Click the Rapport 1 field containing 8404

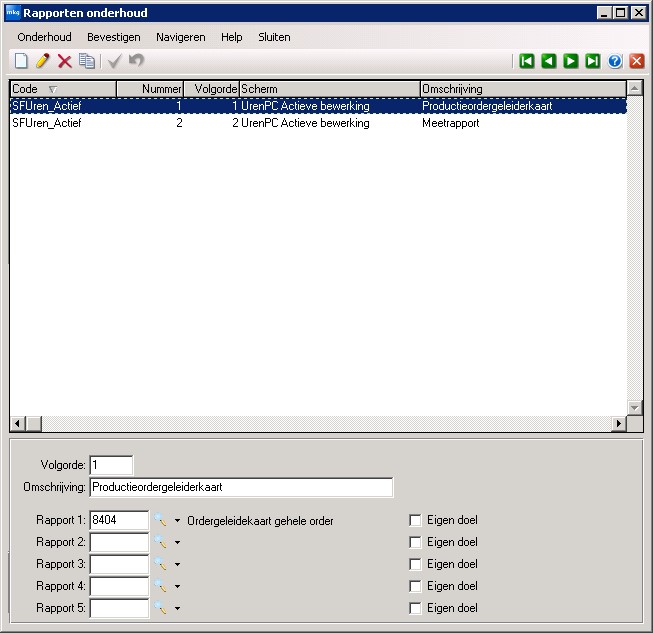coord(119,520)
